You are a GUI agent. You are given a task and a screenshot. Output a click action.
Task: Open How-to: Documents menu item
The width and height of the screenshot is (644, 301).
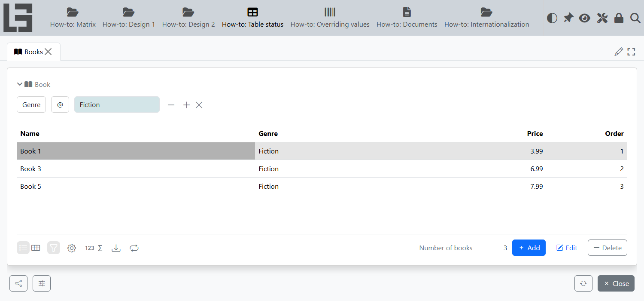click(407, 18)
